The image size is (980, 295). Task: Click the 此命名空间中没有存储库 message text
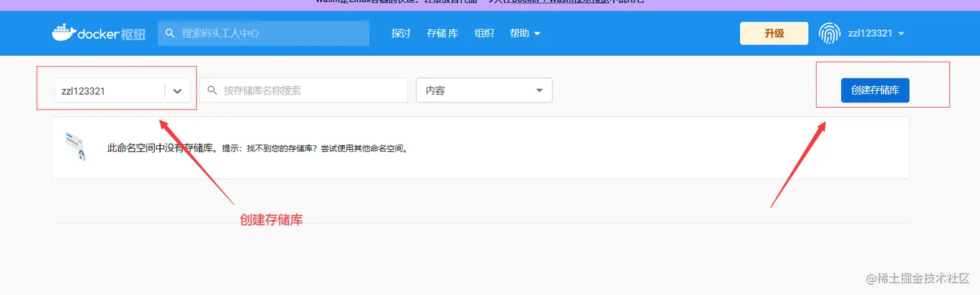[x=162, y=148]
